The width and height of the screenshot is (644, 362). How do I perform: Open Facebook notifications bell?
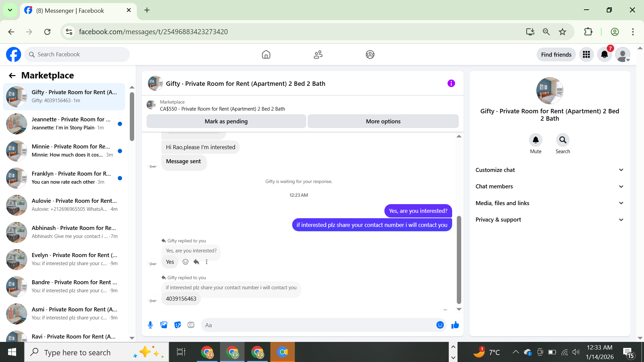click(x=604, y=55)
